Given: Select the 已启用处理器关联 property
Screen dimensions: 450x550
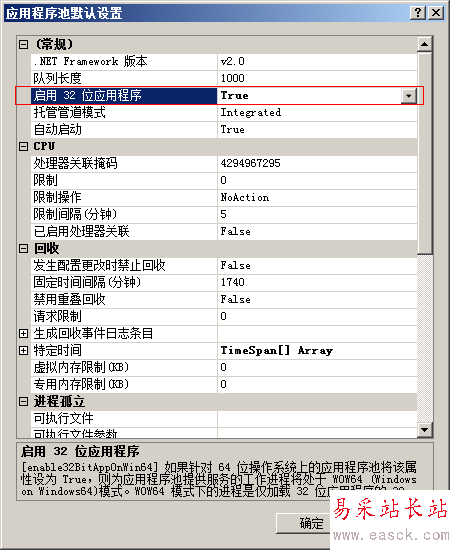Looking at the screenshot, I should [124, 232].
